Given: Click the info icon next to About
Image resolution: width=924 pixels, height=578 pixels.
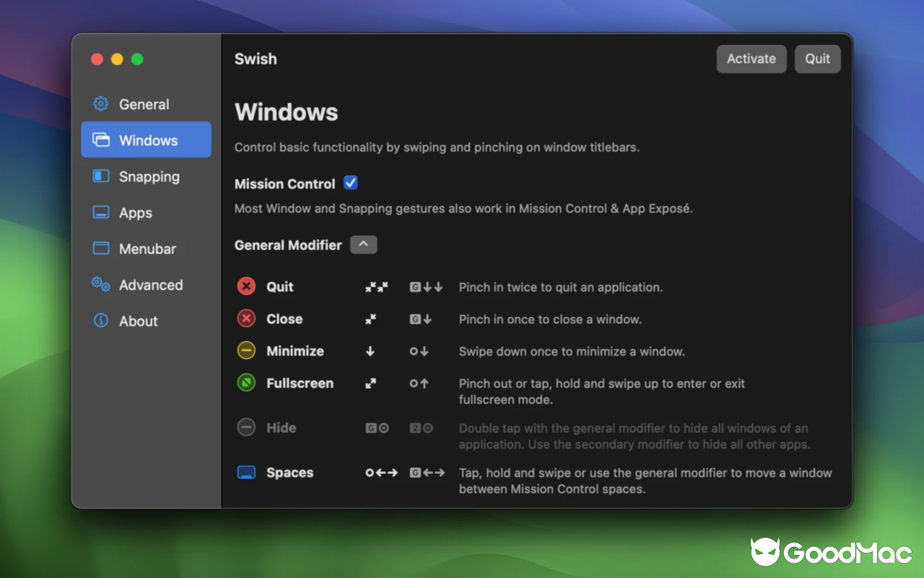Looking at the screenshot, I should [x=100, y=320].
